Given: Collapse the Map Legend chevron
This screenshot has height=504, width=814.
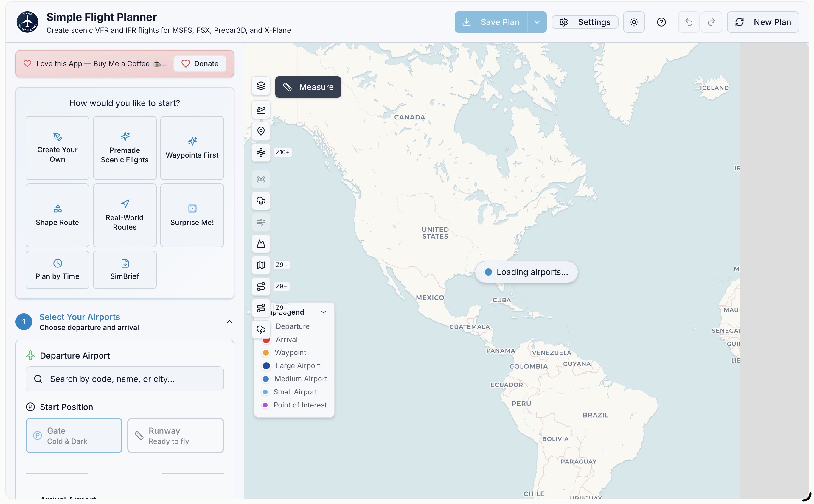Looking at the screenshot, I should tap(323, 312).
